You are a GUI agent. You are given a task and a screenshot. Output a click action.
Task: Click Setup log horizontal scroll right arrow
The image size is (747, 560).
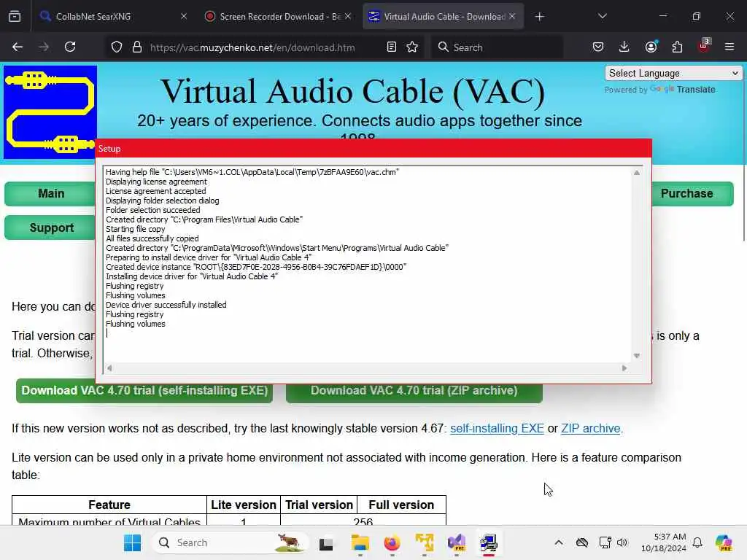pyautogui.click(x=624, y=367)
